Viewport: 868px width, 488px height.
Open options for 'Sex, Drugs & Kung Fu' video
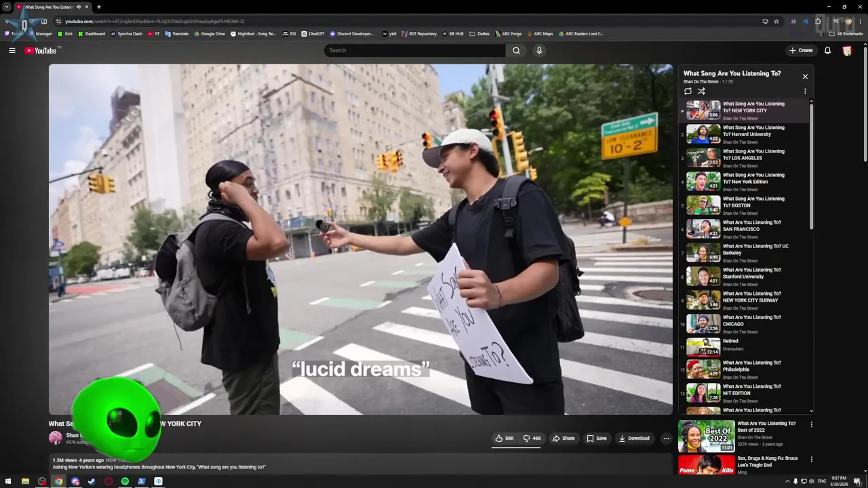pyautogui.click(x=811, y=460)
